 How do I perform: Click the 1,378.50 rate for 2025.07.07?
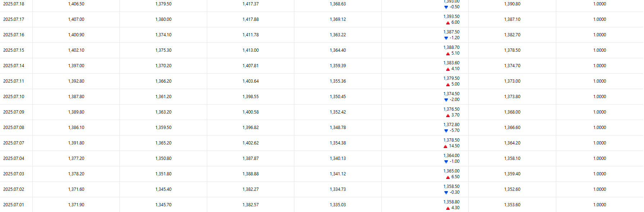click(451, 140)
